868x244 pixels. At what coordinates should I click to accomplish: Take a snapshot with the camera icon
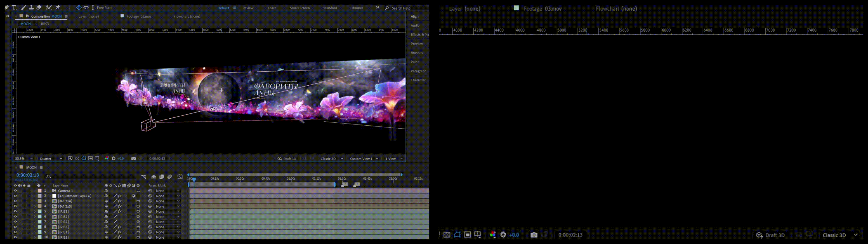(x=133, y=158)
